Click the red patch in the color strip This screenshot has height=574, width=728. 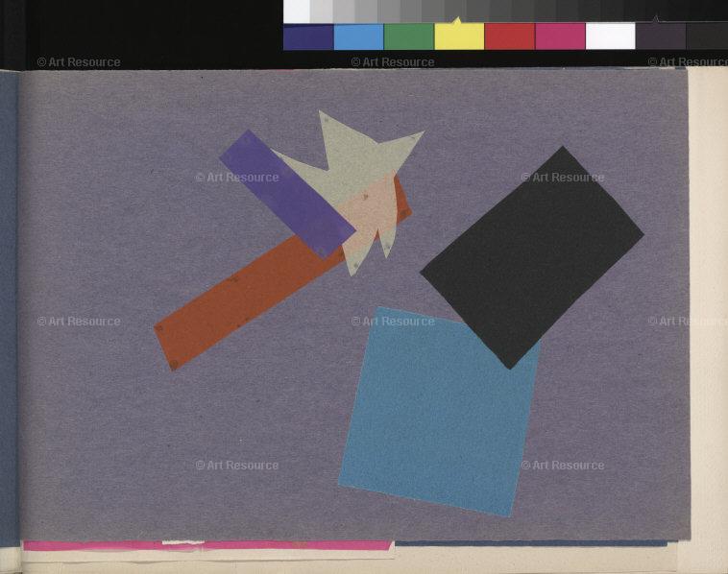coord(510,36)
